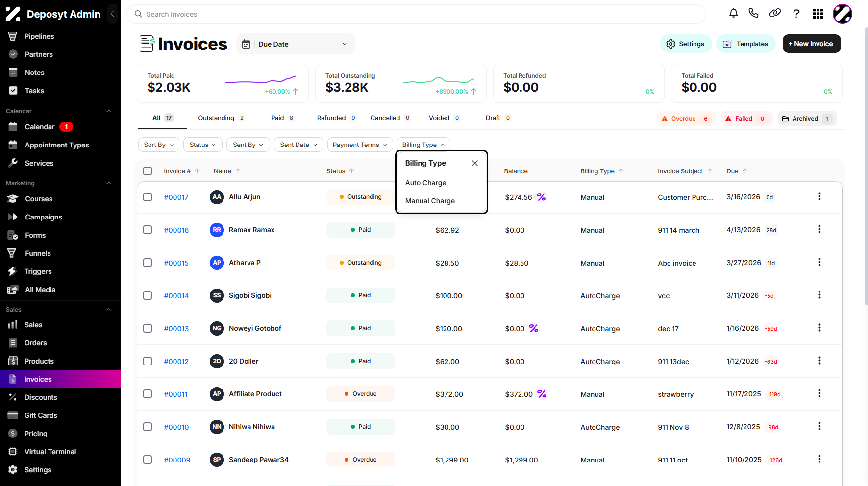Open the Payment Terms filter
The width and height of the screenshot is (868, 486).
click(360, 145)
